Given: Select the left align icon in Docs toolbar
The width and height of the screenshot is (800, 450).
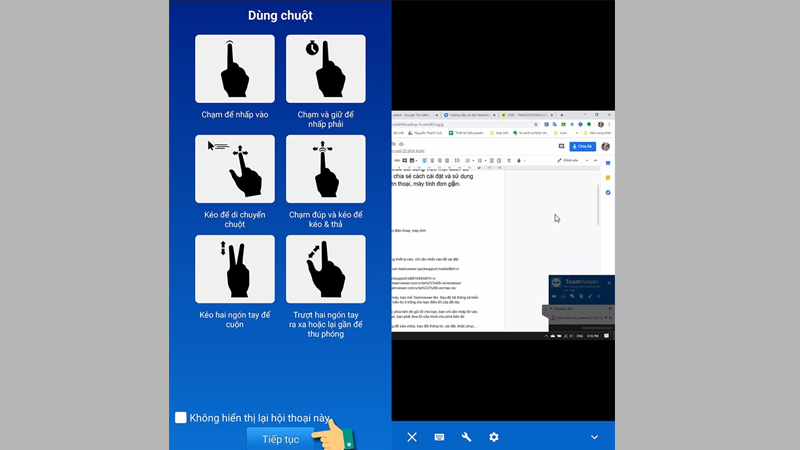Looking at the screenshot, I should 424,160.
